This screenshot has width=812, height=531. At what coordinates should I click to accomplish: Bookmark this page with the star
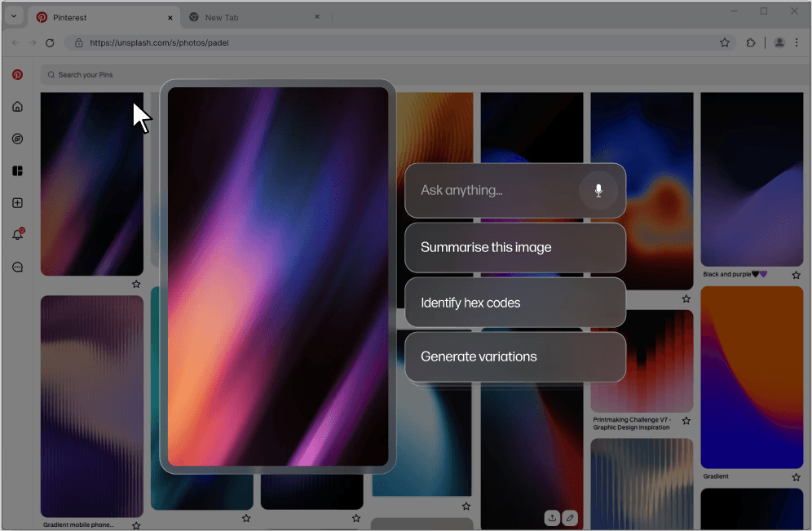[725, 43]
